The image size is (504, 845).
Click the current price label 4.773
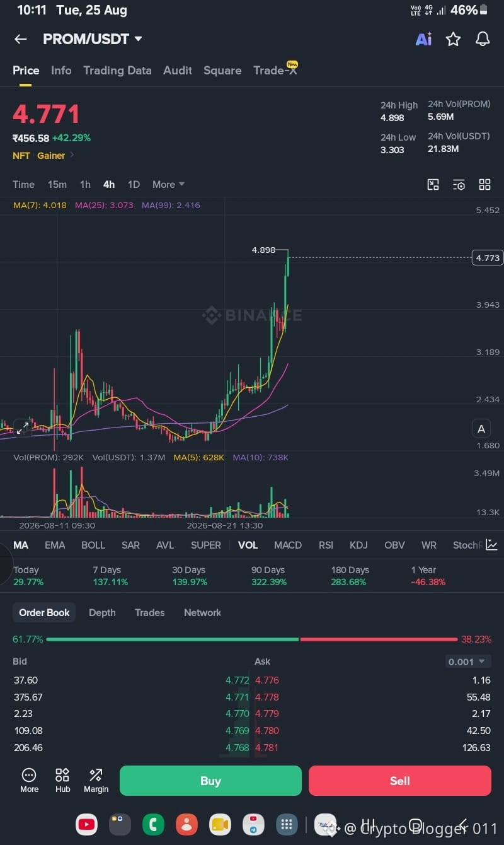tap(488, 257)
